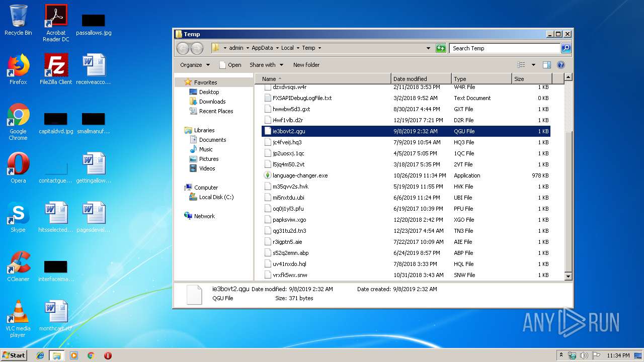Select Favorites in navigation pane
644x362 pixels.
[205, 82]
